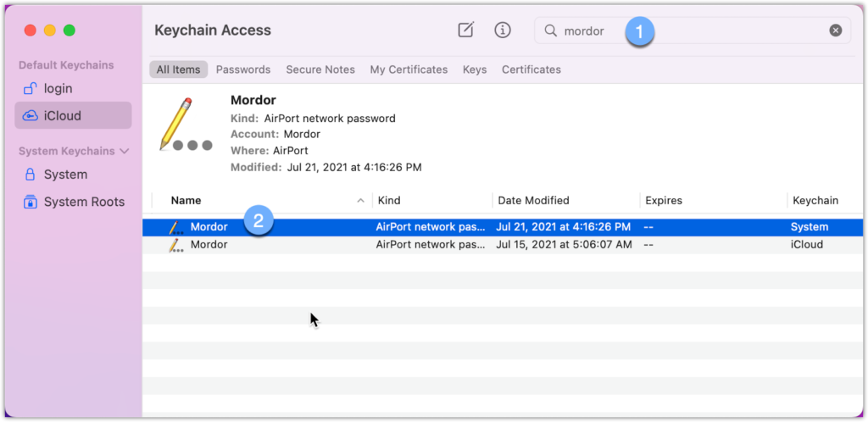Click the Where: AirPort detail line
The height and width of the screenshot is (422, 868).
click(x=269, y=151)
